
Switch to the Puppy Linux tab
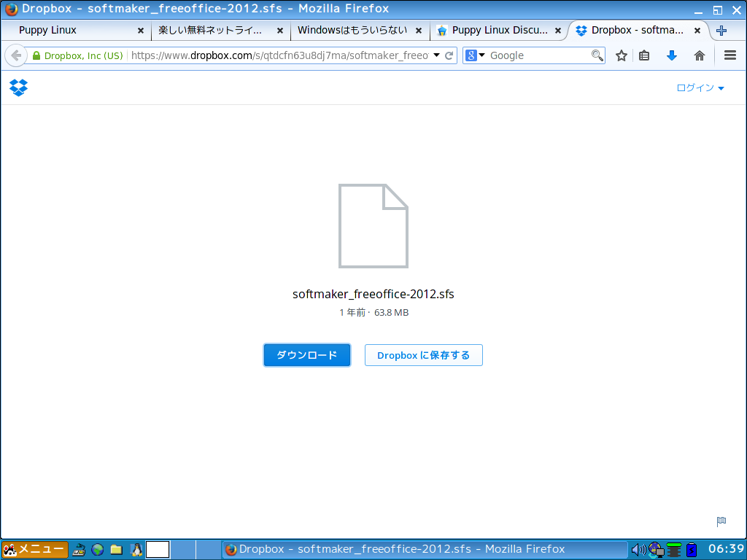coord(76,31)
